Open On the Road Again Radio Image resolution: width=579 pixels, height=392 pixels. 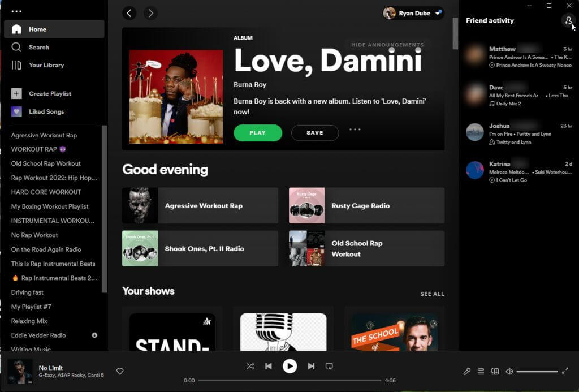46,250
